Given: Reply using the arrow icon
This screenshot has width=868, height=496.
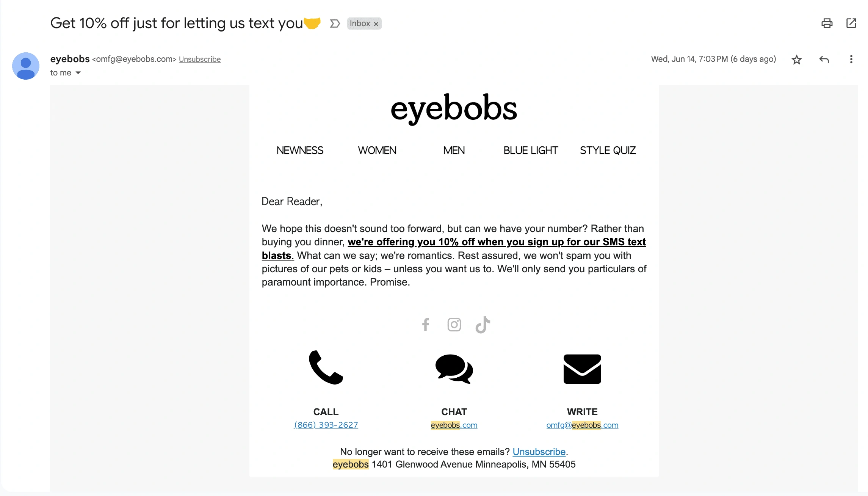Looking at the screenshot, I should coord(824,60).
